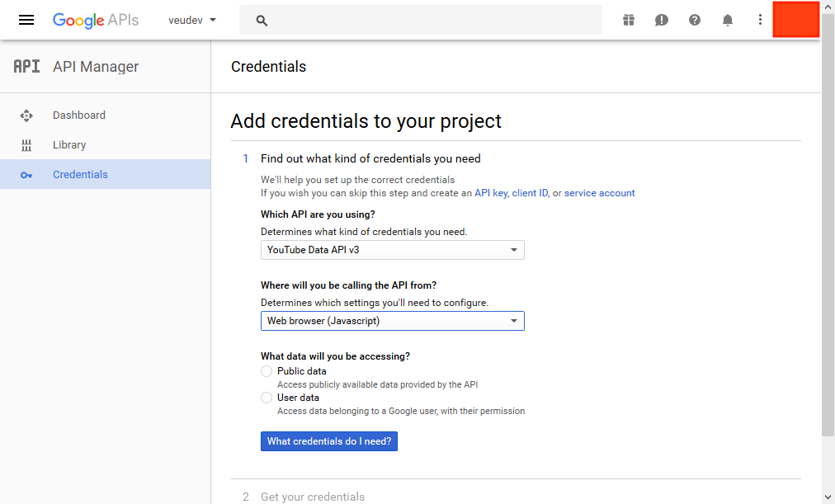Click What credentials do I need? button
The image size is (835, 504).
click(330, 441)
